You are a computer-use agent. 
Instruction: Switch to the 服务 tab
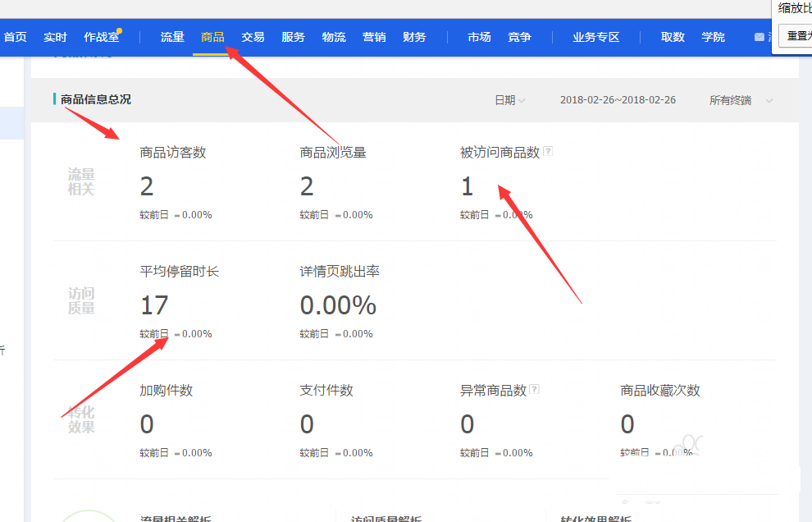click(x=293, y=37)
